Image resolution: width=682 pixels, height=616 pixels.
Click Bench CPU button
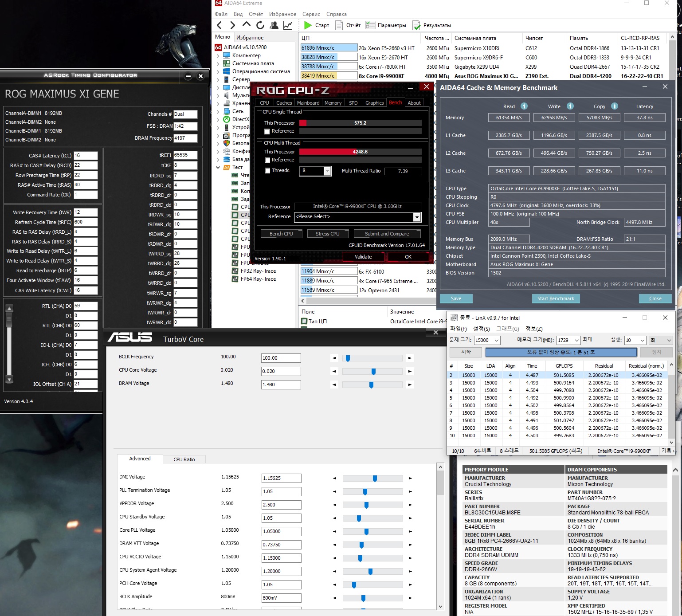(281, 234)
